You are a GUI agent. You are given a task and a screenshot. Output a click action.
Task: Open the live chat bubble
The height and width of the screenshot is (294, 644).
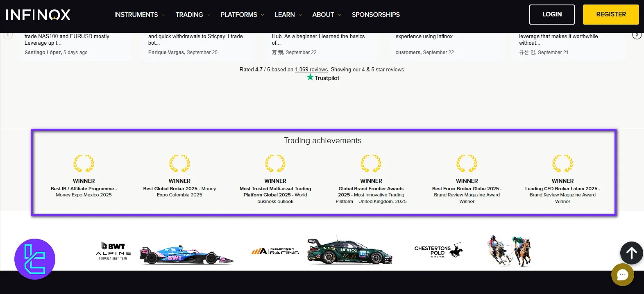click(x=623, y=275)
